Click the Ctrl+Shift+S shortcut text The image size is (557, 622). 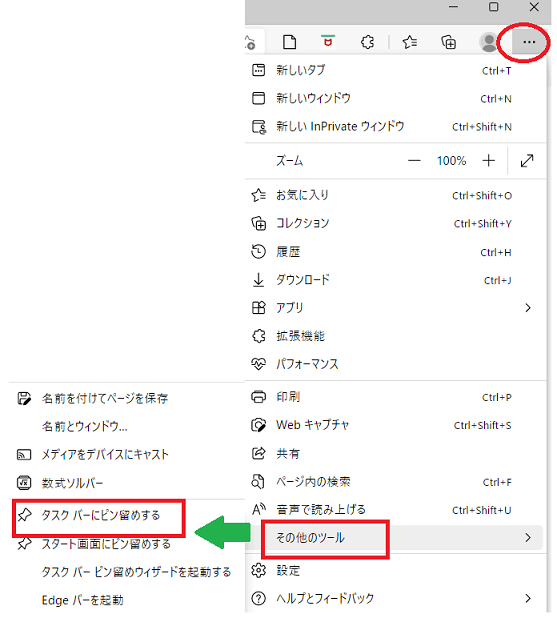tap(482, 425)
